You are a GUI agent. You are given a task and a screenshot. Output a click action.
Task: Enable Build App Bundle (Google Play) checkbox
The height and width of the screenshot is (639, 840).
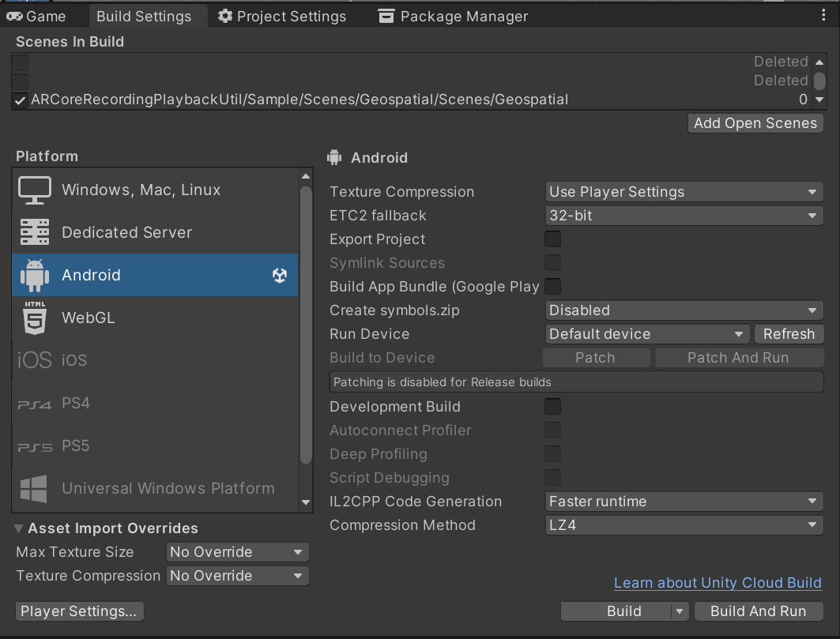coord(553,286)
